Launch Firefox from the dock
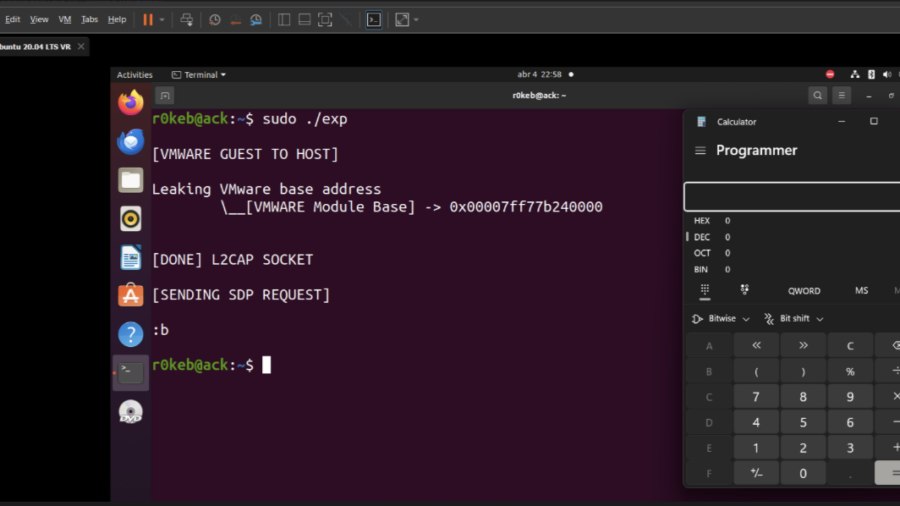 click(131, 103)
